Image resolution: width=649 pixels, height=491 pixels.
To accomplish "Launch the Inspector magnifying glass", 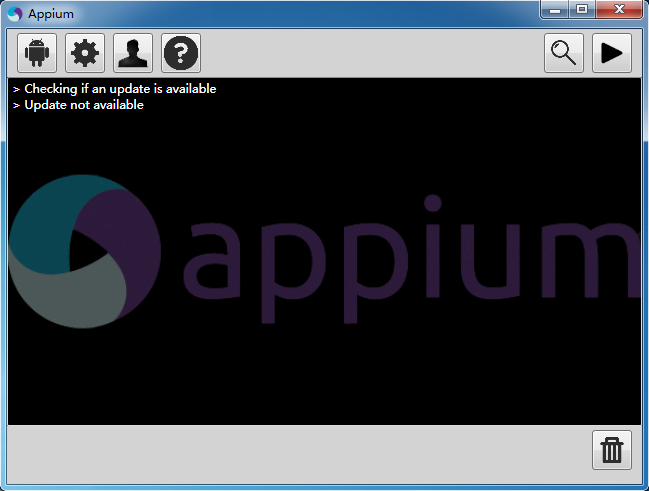I will point(564,53).
